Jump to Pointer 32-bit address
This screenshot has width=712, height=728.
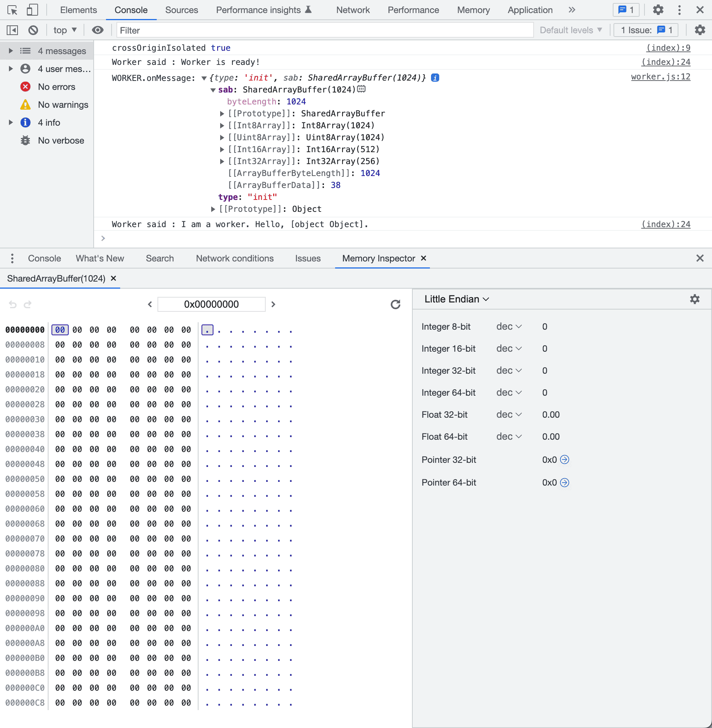[565, 460]
